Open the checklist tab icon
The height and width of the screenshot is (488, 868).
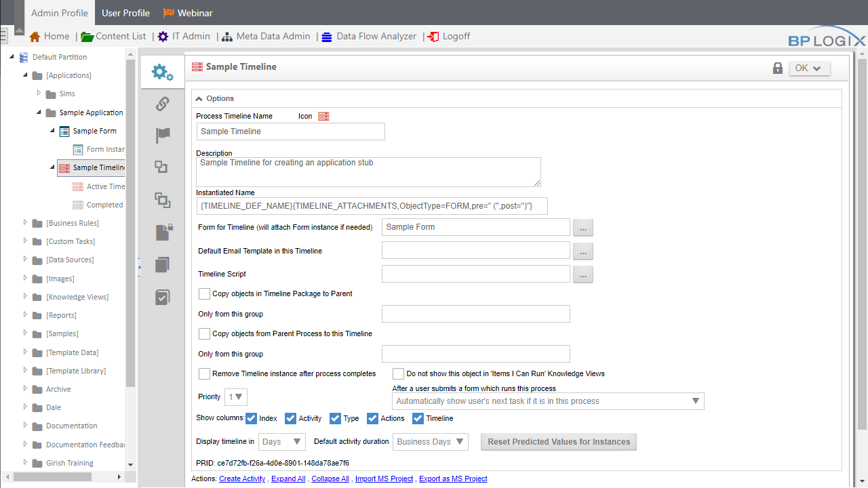162,297
